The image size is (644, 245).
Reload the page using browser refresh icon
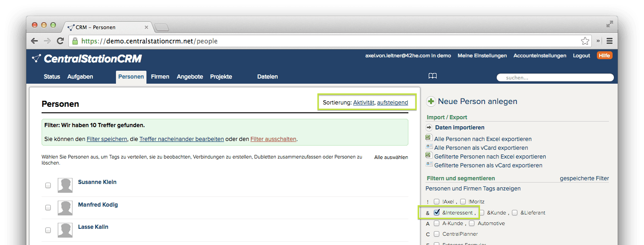click(x=60, y=41)
